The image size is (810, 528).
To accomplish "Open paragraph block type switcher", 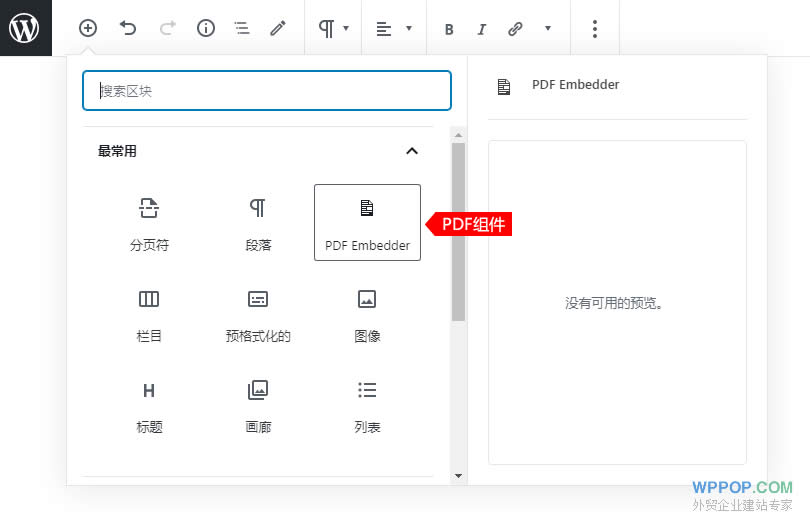I will [x=333, y=28].
